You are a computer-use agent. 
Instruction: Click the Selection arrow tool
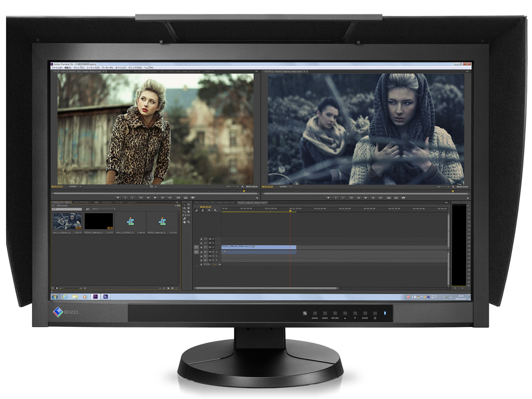click(185, 204)
